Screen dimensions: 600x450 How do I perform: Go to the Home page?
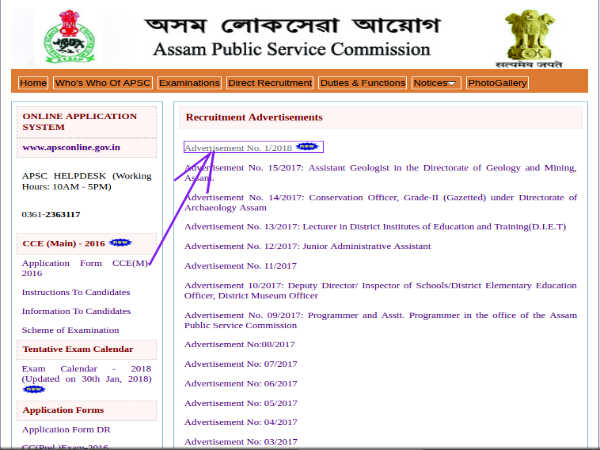33,83
